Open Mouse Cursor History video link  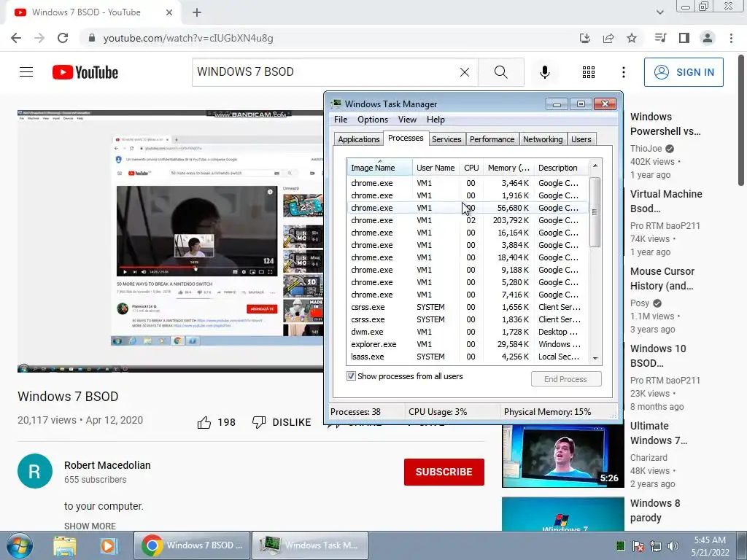pyautogui.click(x=662, y=279)
